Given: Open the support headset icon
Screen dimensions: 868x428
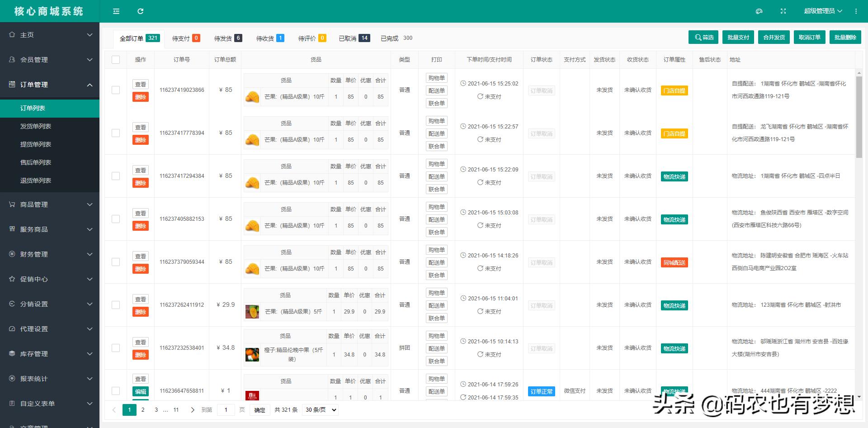Looking at the screenshot, I should [759, 11].
